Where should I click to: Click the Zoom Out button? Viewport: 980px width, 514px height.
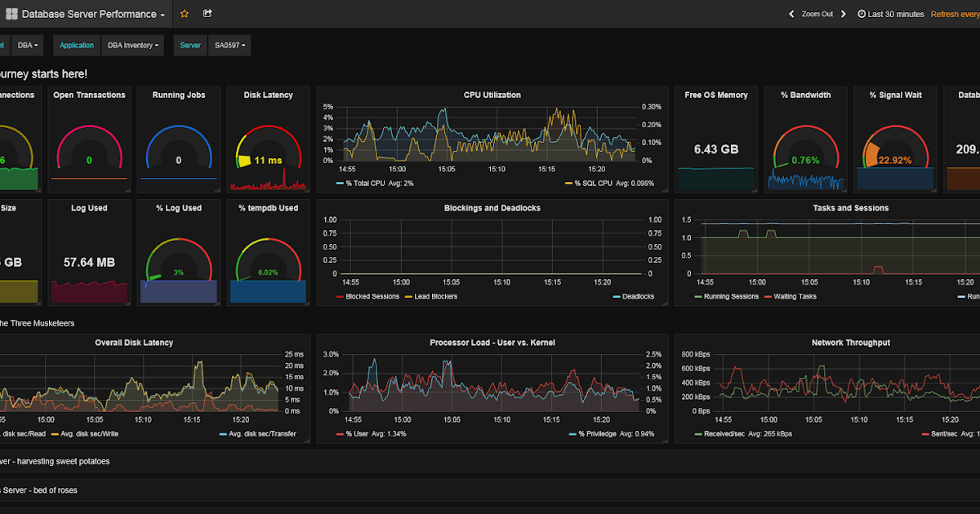pyautogui.click(x=817, y=14)
